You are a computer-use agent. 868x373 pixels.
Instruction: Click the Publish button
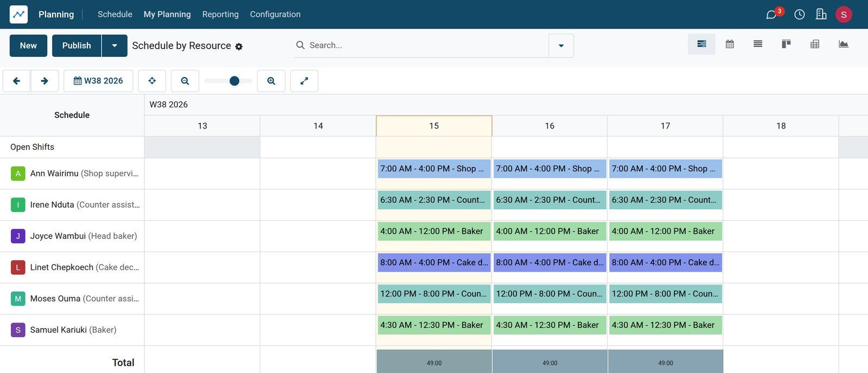pos(76,46)
